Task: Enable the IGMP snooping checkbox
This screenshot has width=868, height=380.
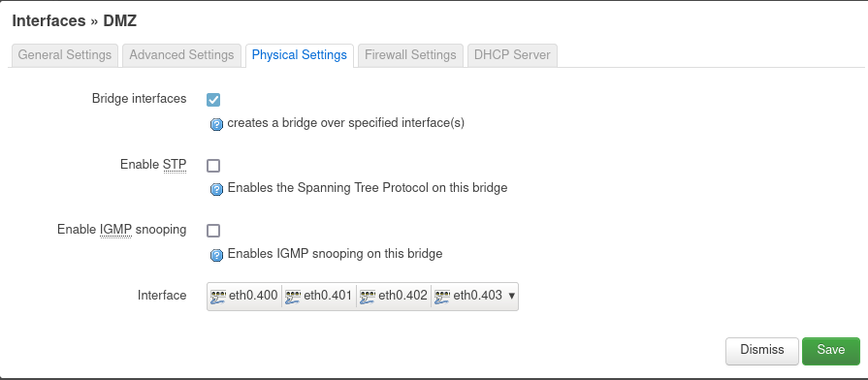Action: click(x=213, y=231)
